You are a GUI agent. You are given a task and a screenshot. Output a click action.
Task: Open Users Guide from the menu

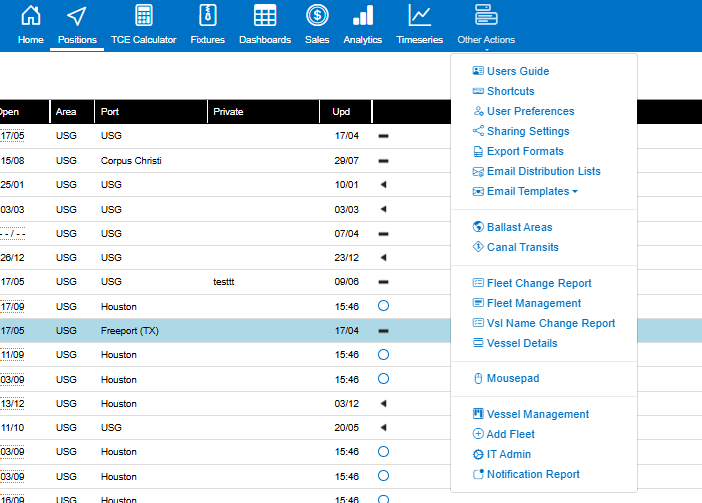(x=517, y=71)
